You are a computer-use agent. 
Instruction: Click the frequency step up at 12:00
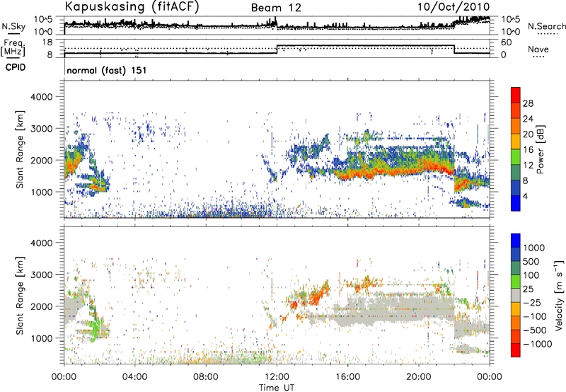(x=277, y=50)
